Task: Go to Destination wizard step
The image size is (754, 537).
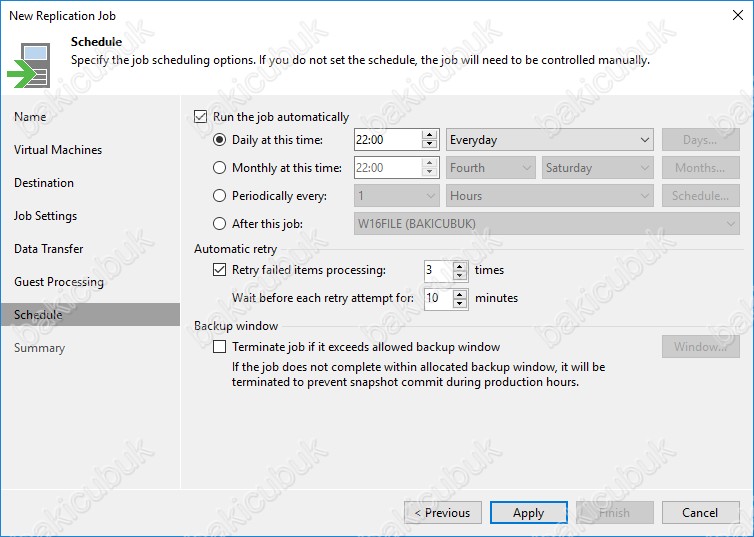Action: [44, 183]
